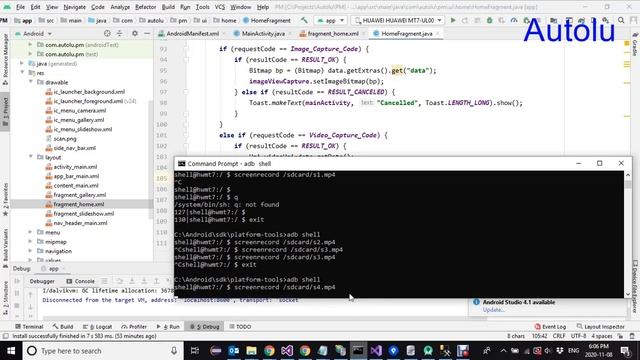Expand the navigation folder
640x360 pixels.
(31, 251)
